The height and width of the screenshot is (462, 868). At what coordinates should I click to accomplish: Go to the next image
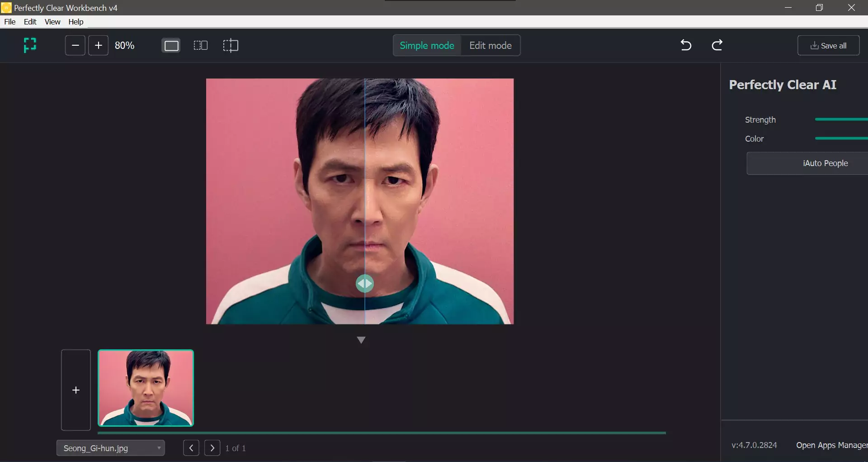click(212, 448)
